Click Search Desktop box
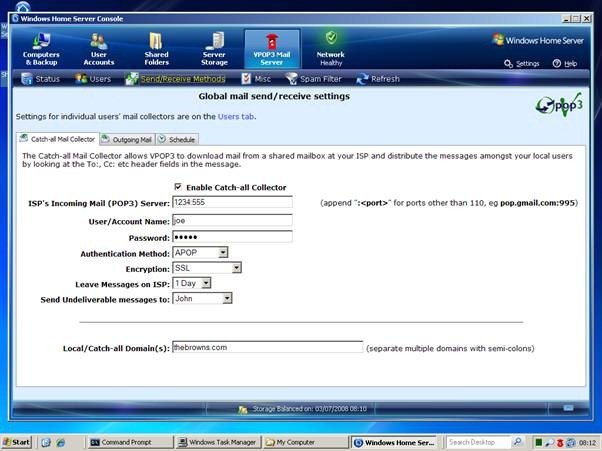The width and height of the screenshot is (602, 451). point(478,442)
